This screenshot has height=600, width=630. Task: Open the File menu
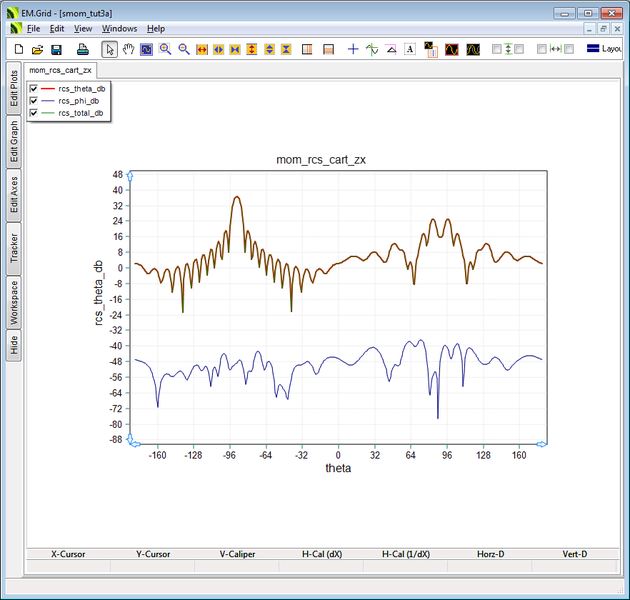(x=34, y=29)
